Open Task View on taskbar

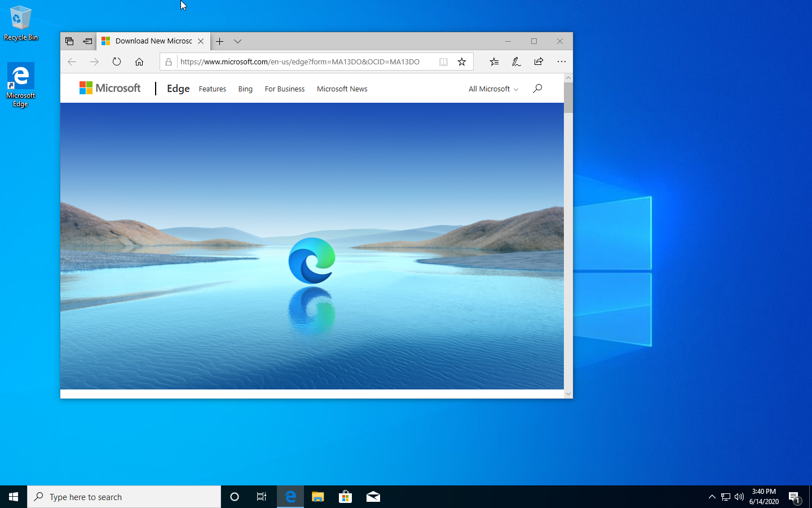coord(262,497)
